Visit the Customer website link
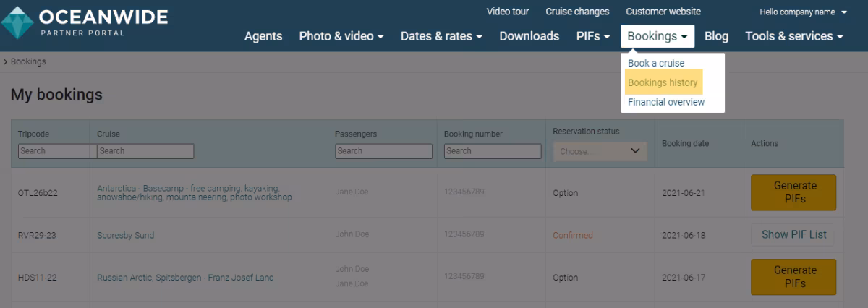The width and height of the screenshot is (868, 308). 663,12
